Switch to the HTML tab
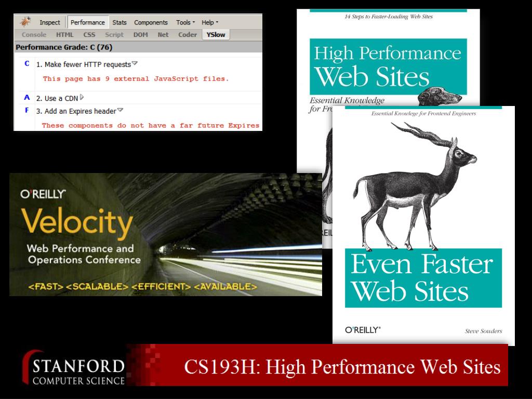This screenshot has height=399, width=532. click(x=65, y=35)
